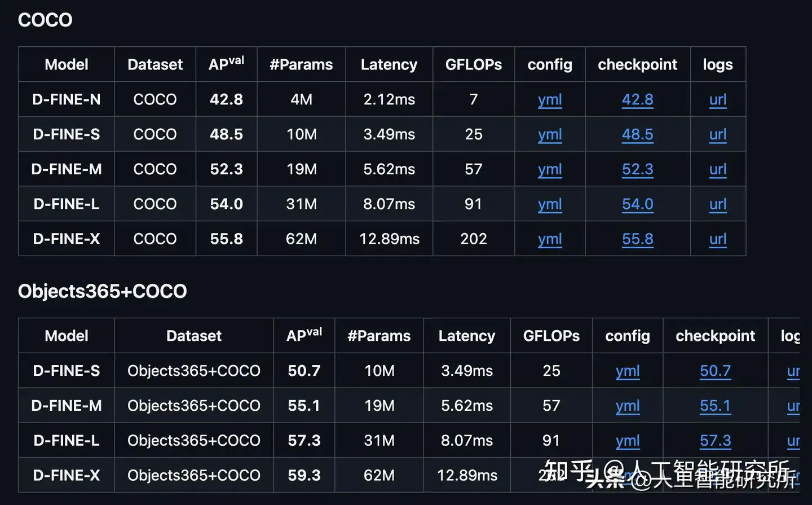
Task: Click the 202 GFLOPs cell in the COCO table
Action: (x=474, y=239)
